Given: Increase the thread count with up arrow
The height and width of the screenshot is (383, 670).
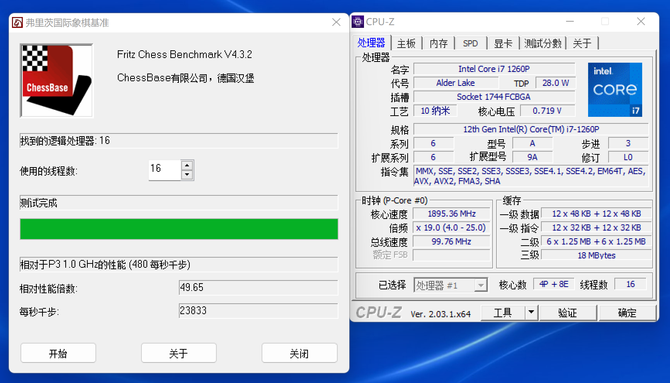Looking at the screenshot, I should 187,165.
